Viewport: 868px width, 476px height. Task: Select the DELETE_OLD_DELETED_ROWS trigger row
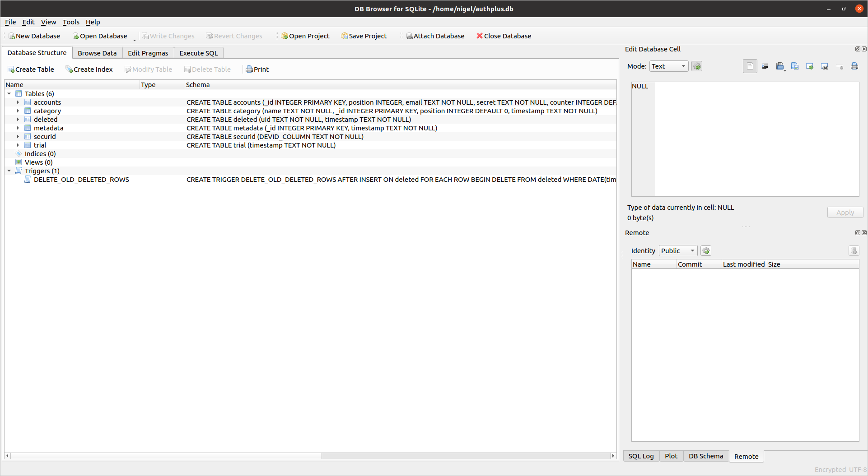(x=311, y=180)
